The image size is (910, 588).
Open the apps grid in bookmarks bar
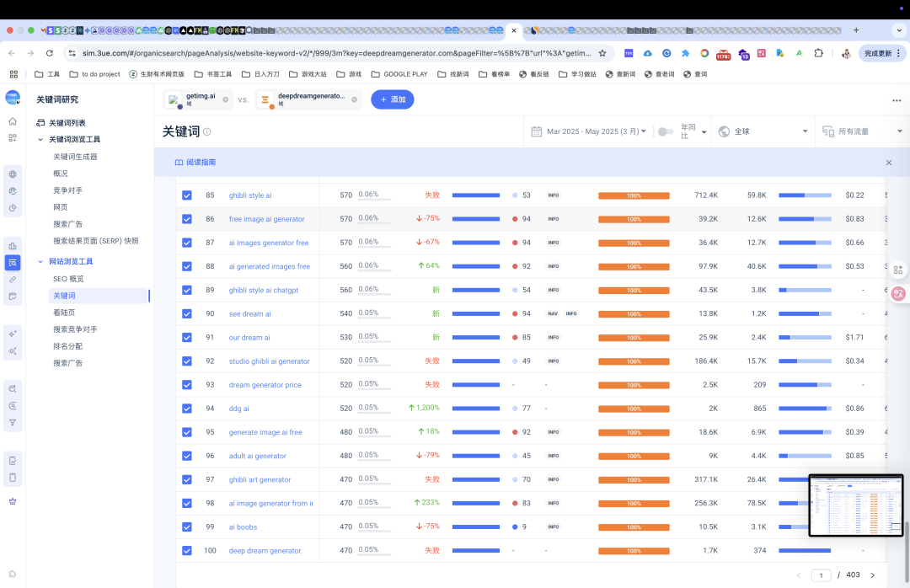(x=13, y=74)
